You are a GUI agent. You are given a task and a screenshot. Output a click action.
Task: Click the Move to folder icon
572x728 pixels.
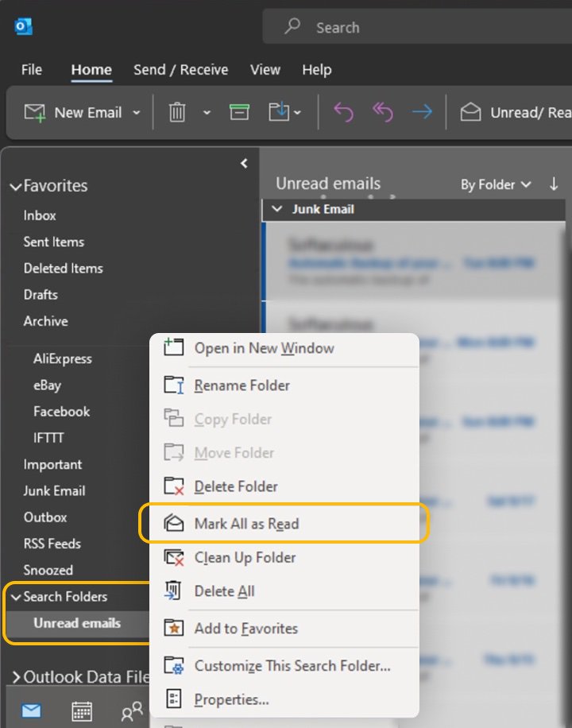pos(279,112)
